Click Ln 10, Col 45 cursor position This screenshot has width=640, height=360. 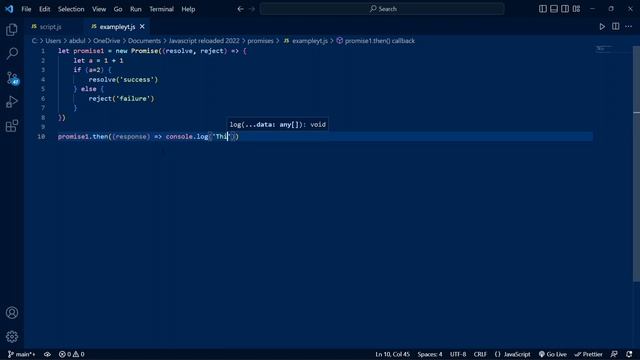click(392, 354)
